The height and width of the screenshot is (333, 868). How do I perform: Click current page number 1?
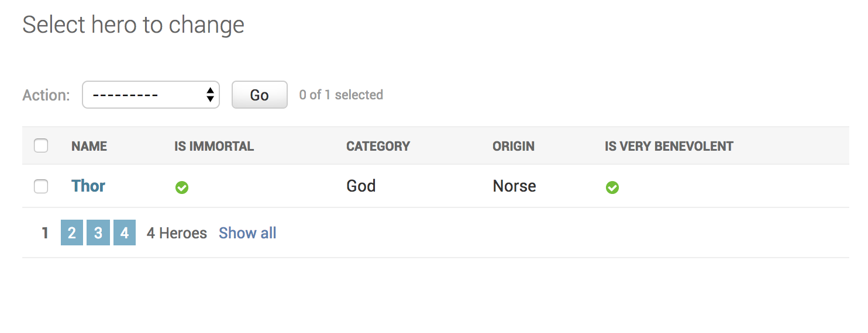pos(45,233)
